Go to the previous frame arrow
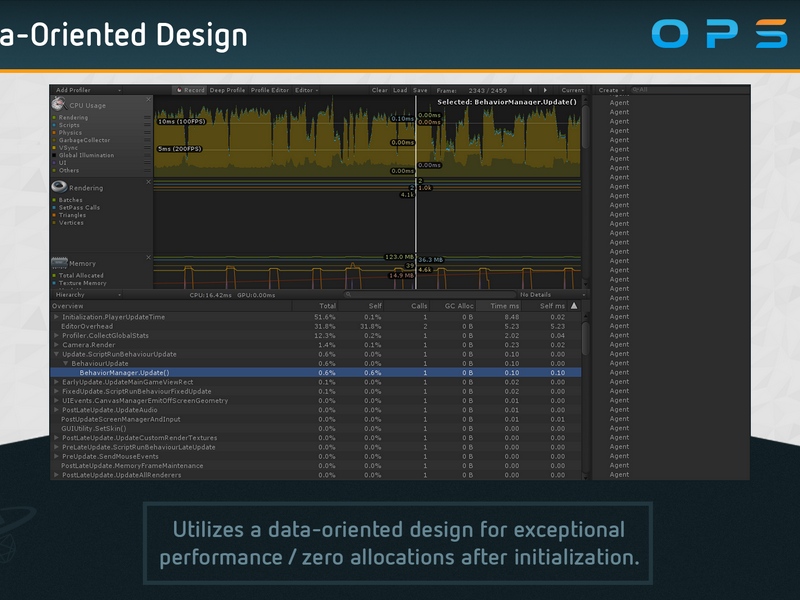 (530, 90)
